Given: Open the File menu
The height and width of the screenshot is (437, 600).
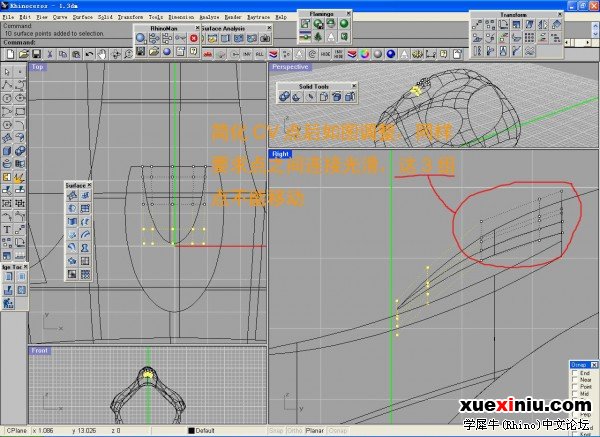Looking at the screenshot, I should tap(8, 17).
